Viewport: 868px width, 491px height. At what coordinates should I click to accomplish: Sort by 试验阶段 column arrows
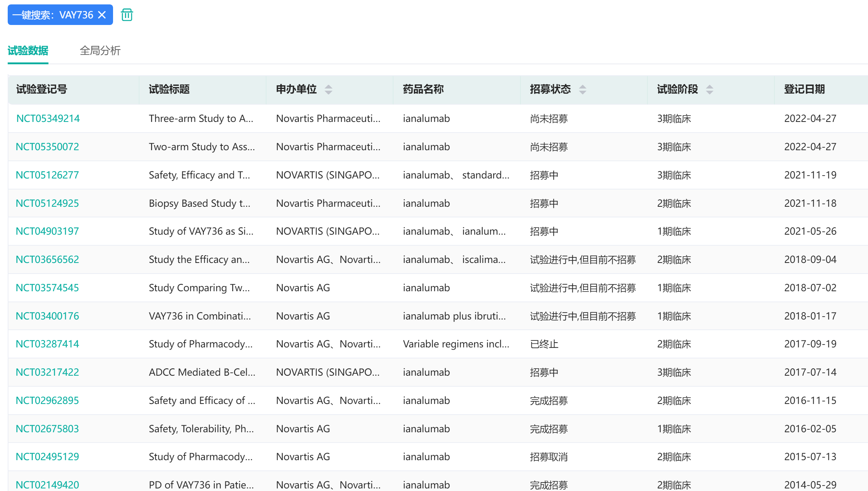[709, 89]
